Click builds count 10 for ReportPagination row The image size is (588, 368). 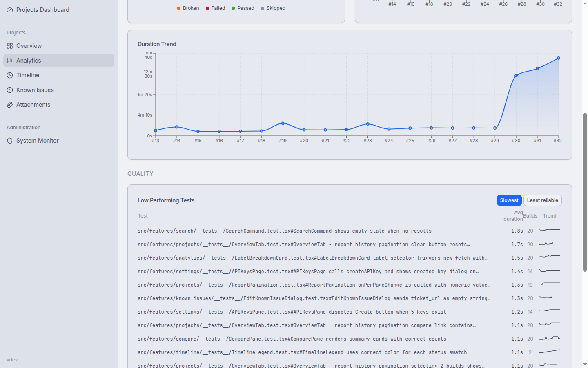pyautogui.click(x=530, y=285)
